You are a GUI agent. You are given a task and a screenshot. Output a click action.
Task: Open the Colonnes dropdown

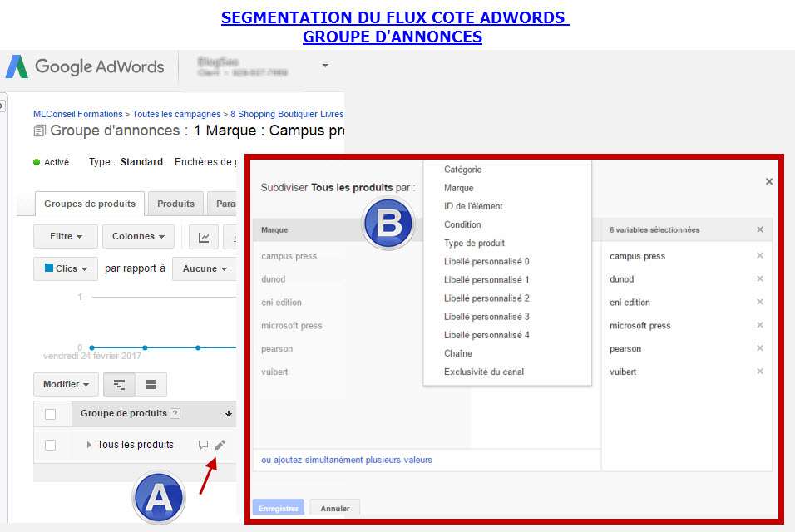(x=138, y=236)
